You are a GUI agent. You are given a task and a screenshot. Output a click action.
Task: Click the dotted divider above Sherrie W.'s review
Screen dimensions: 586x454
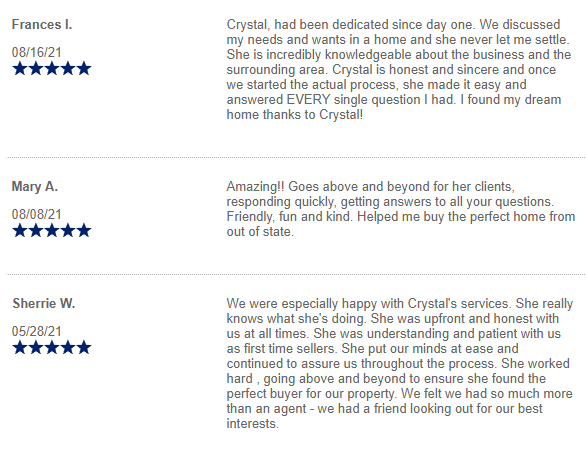pyautogui.click(x=295, y=275)
